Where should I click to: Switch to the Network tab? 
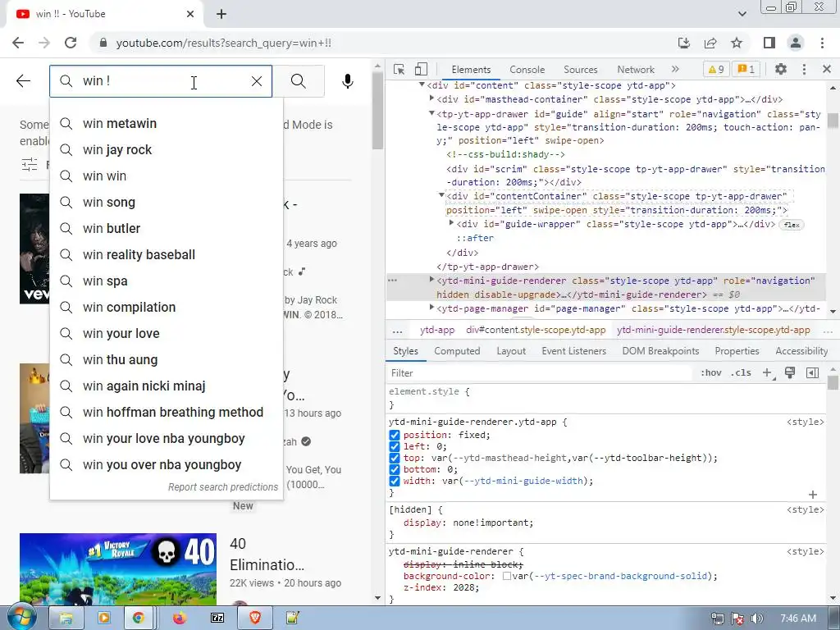[636, 70]
